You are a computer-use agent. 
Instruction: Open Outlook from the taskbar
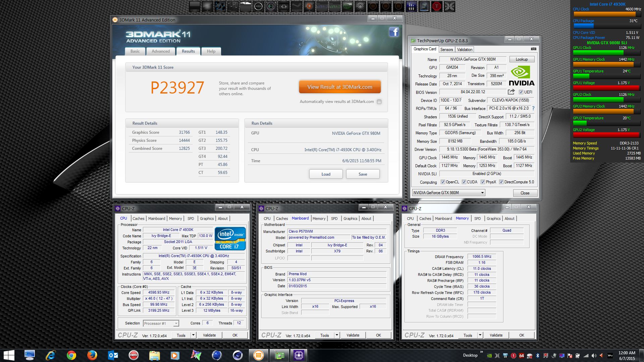(x=113, y=355)
